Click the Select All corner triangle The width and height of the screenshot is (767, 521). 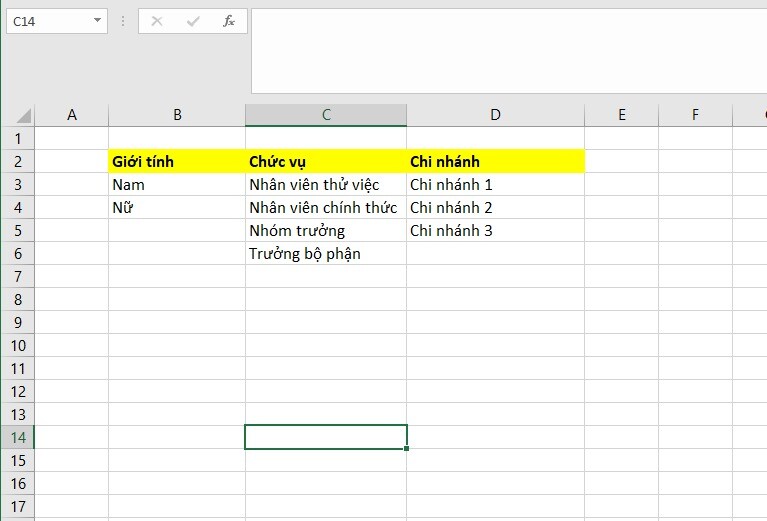[23, 115]
